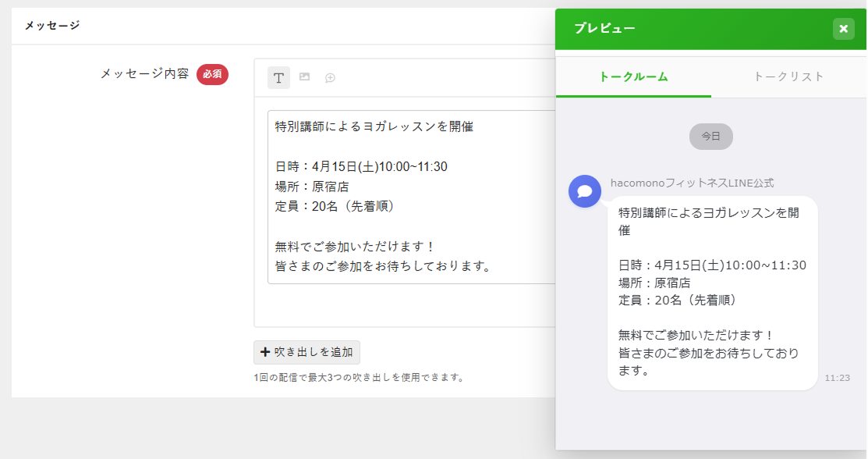Click the blue chat avatar icon
868x459 pixels.
pos(584,191)
